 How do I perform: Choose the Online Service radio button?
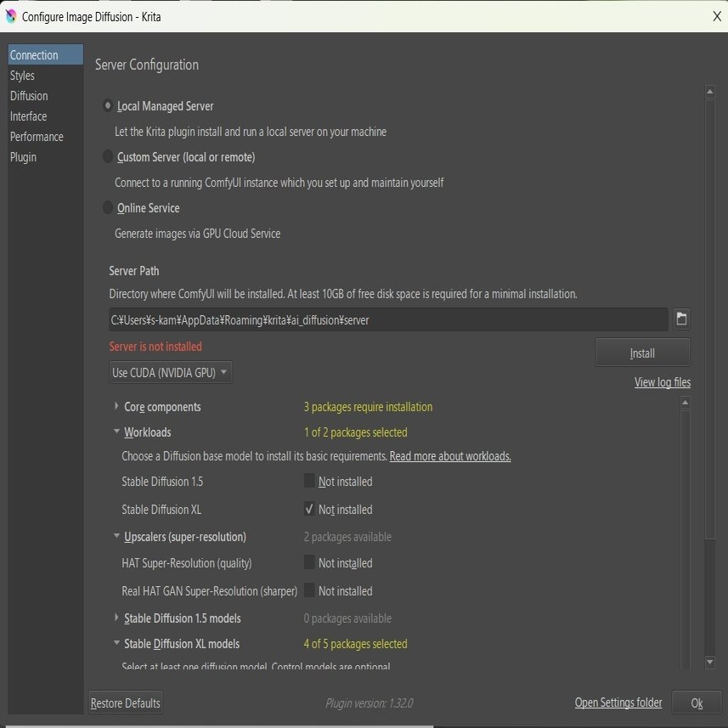point(107,207)
